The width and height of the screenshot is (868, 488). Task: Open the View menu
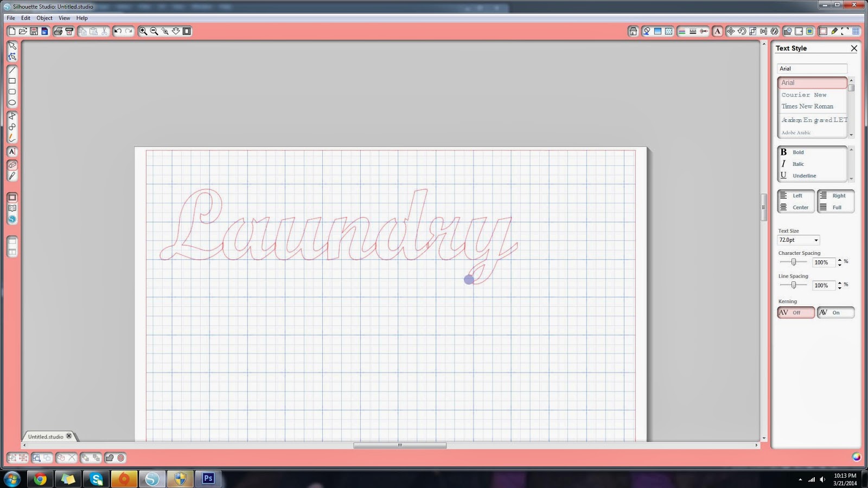tap(64, 18)
